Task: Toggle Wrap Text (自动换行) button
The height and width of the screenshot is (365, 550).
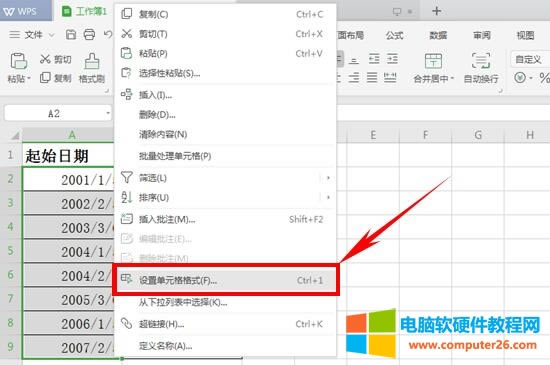Action: 481,68
